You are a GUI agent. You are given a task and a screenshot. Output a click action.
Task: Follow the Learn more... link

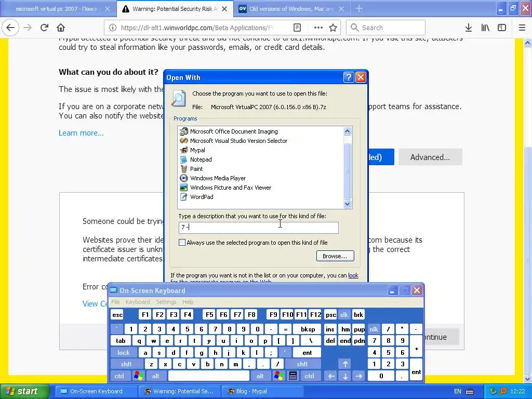81,132
